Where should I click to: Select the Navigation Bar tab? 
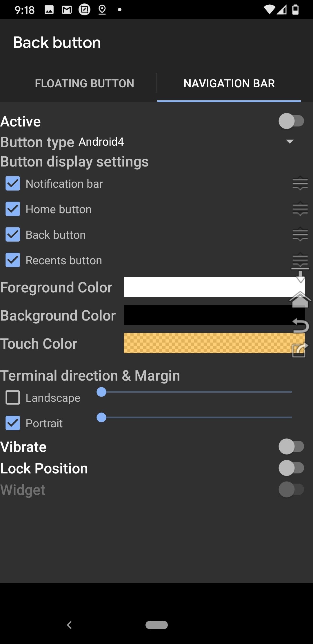pyautogui.click(x=229, y=83)
